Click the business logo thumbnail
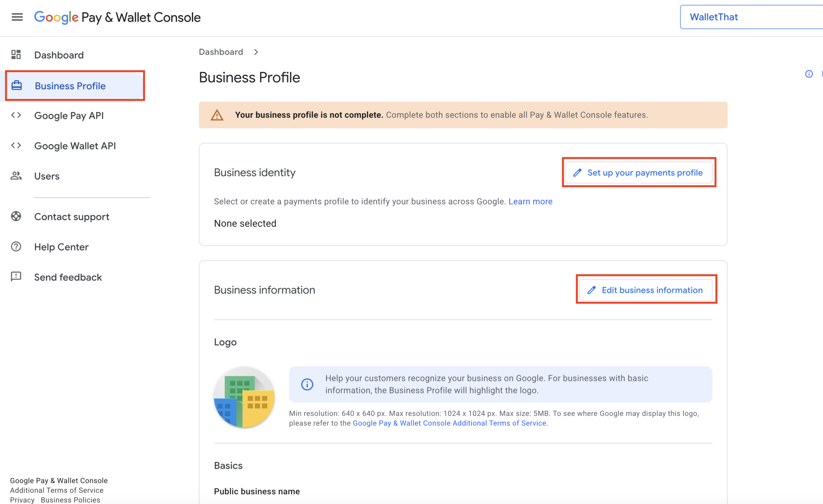The width and height of the screenshot is (823, 504). coord(244,397)
